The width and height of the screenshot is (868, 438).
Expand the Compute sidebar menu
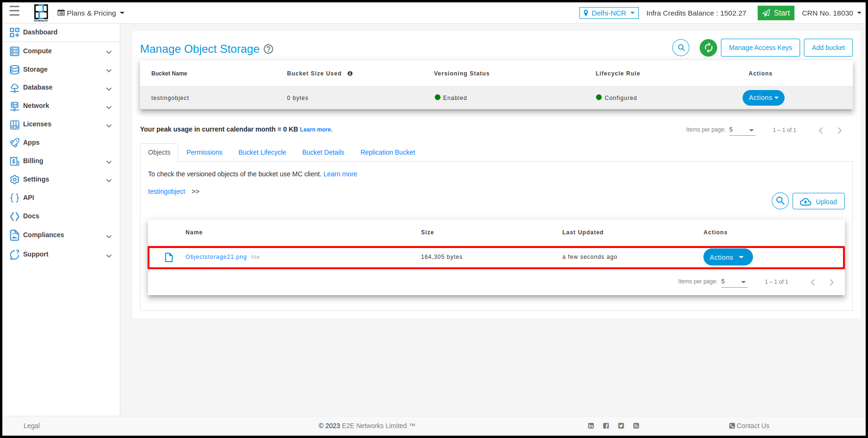(x=60, y=51)
